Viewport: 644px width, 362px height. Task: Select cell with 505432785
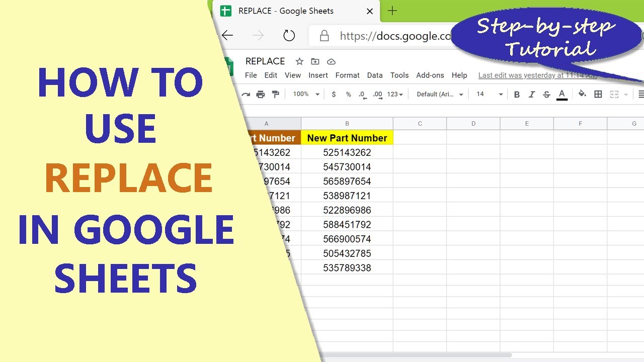coord(347,253)
